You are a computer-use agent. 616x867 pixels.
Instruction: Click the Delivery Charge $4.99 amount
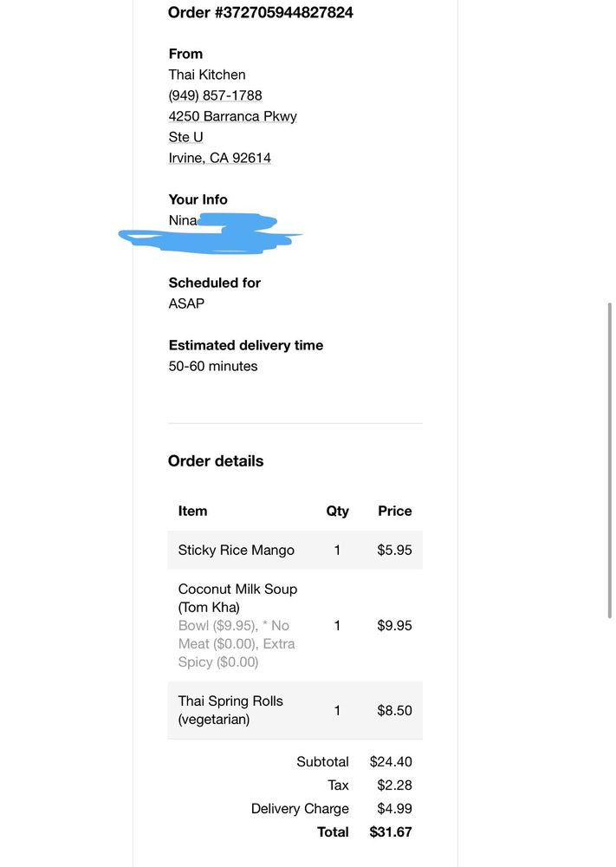pyautogui.click(x=394, y=809)
